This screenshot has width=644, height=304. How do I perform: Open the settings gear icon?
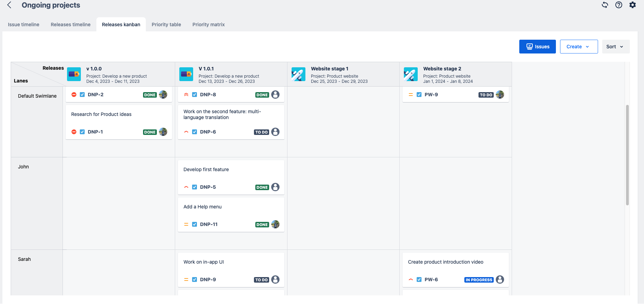point(632,5)
